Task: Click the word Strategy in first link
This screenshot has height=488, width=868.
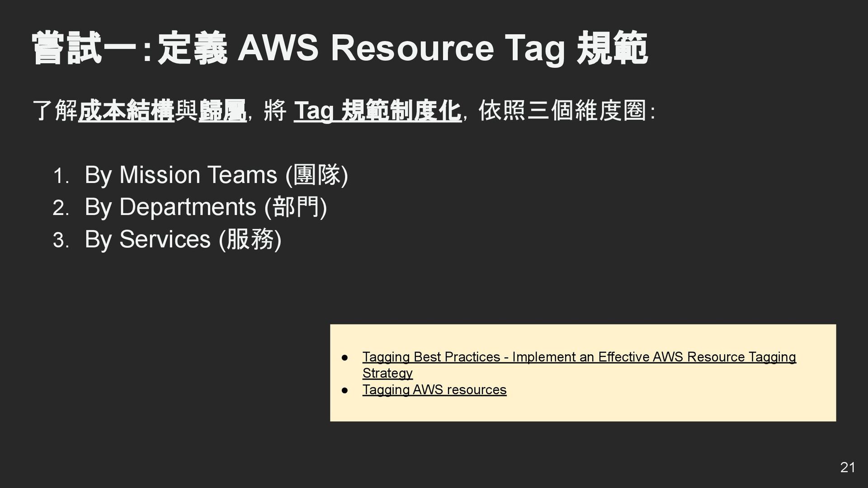Action: coord(387,373)
